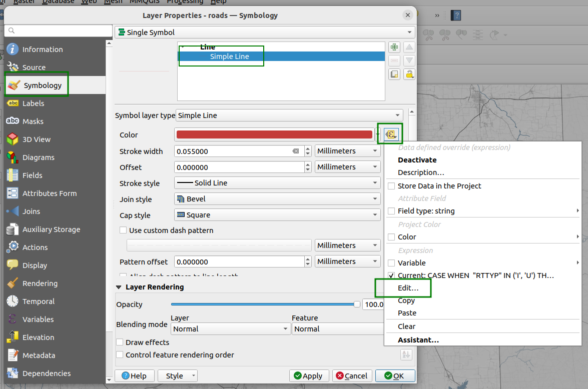Toggle the Draw effects checkbox
The height and width of the screenshot is (389, 588).
click(120, 342)
